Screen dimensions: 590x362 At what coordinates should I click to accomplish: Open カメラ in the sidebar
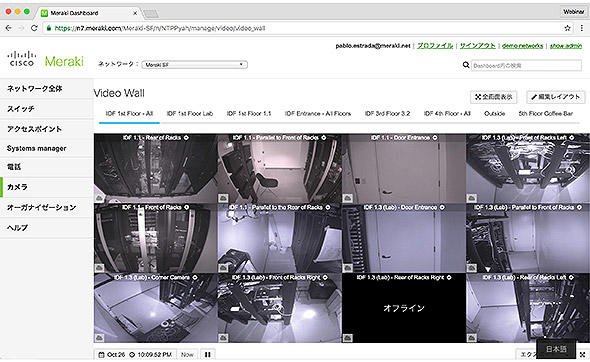[x=47, y=187]
